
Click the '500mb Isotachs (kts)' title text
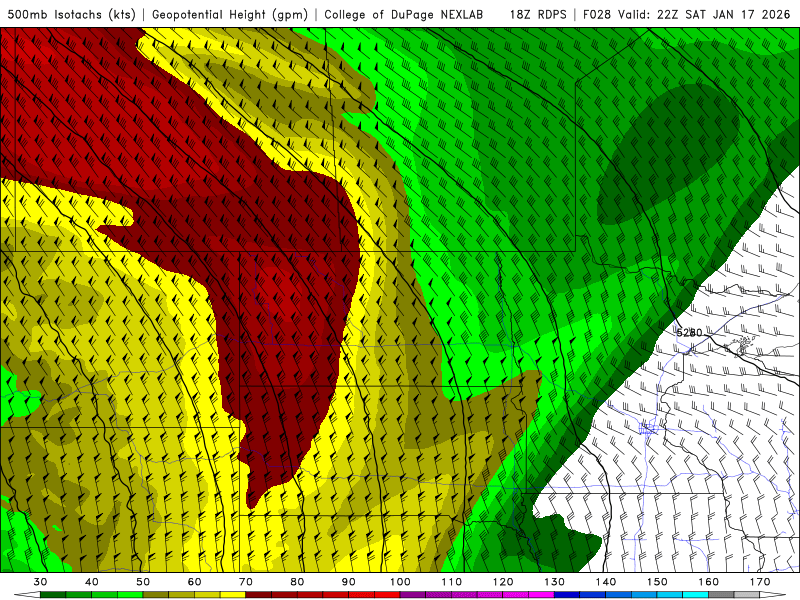(71, 14)
